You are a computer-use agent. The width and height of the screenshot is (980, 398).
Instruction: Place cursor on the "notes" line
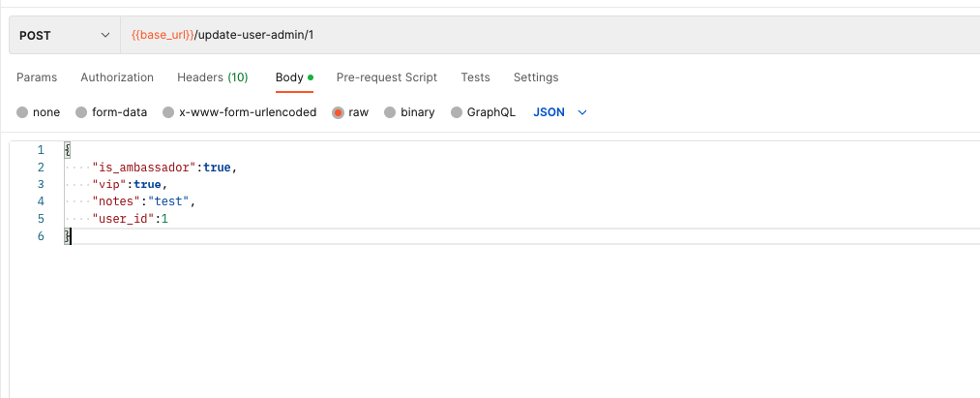pos(143,201)
